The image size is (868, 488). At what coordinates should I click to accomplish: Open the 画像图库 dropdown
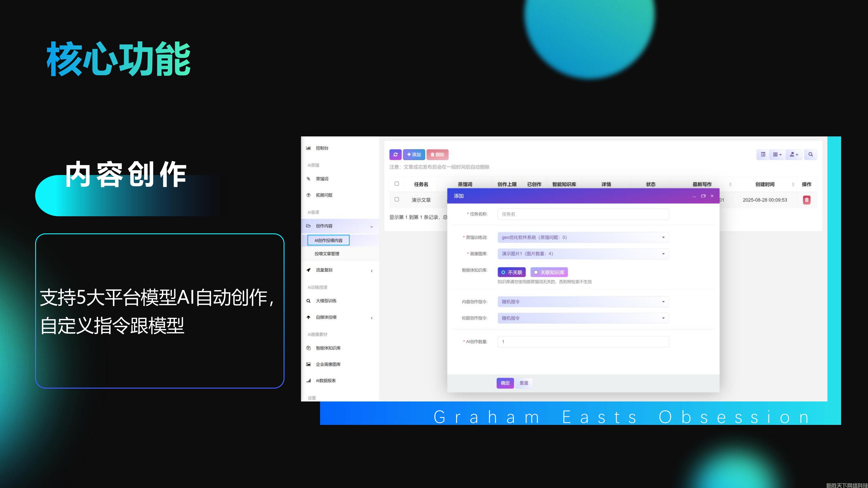583,254
